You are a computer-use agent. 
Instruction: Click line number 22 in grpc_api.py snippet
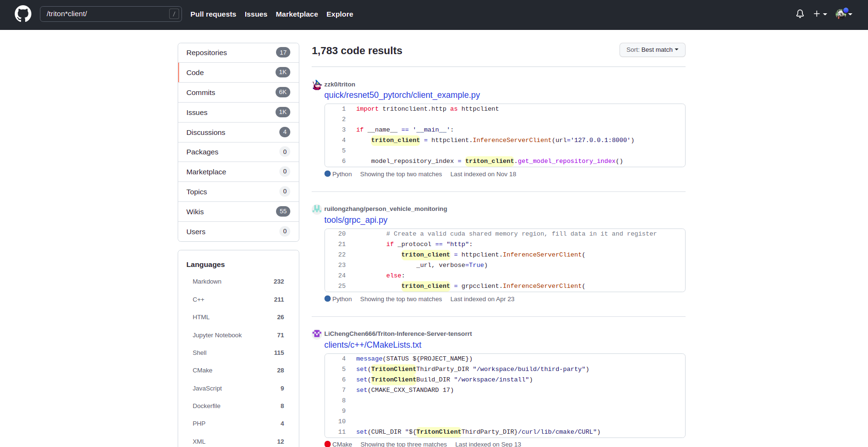(x=342, y=255)
